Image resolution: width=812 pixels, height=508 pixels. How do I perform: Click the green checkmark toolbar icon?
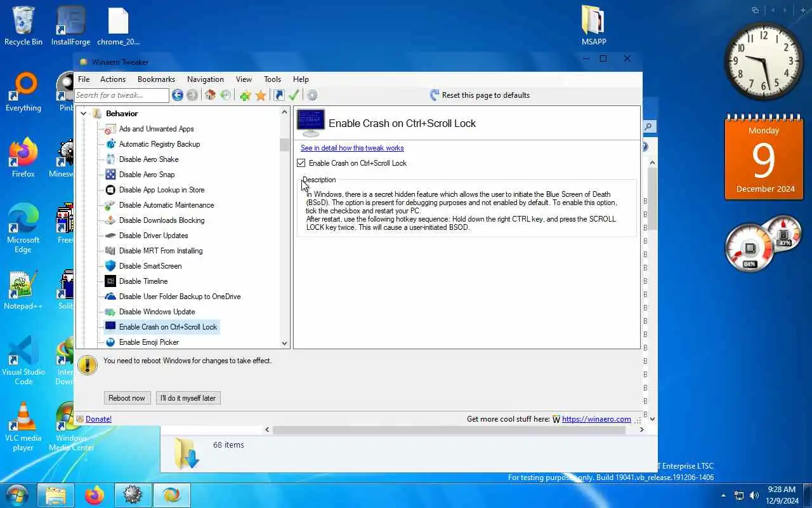tap(294, 95)
